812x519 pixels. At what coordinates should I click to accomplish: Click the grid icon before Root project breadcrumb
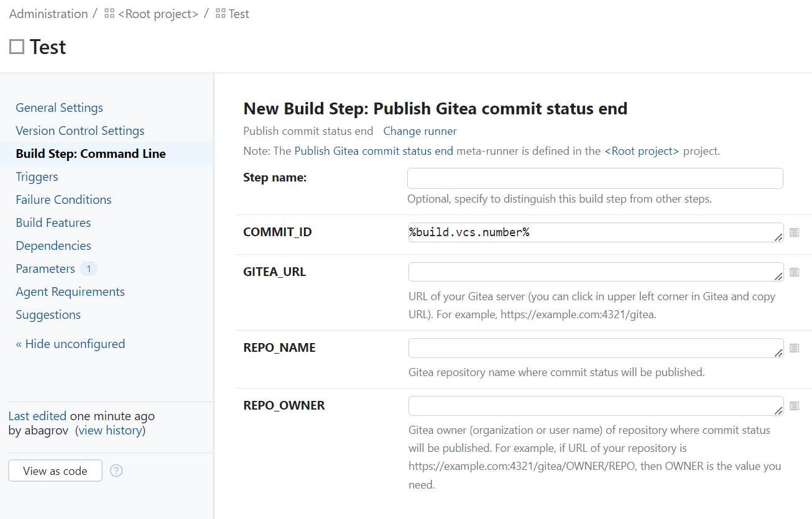coord(109,14)
